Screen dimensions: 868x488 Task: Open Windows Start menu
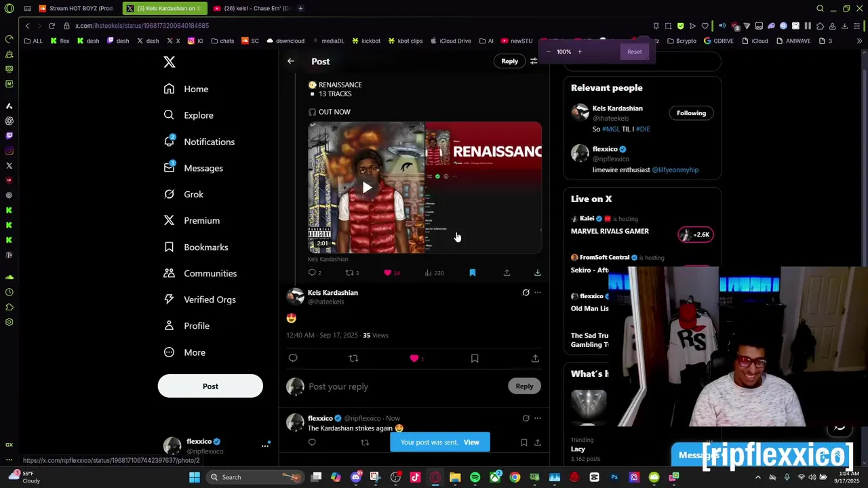[195, 477]
